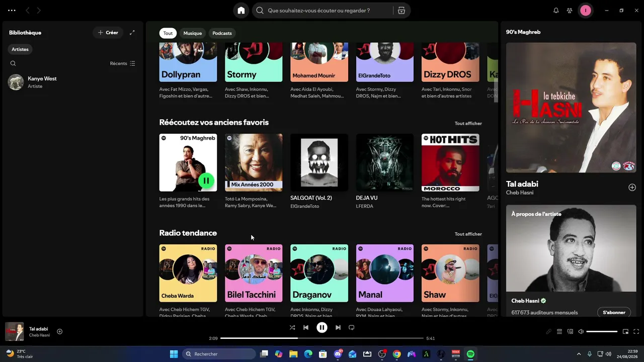Viewport: 644px width, 362px height.
Task: Open notifications bell
Action: click(556, 11)
